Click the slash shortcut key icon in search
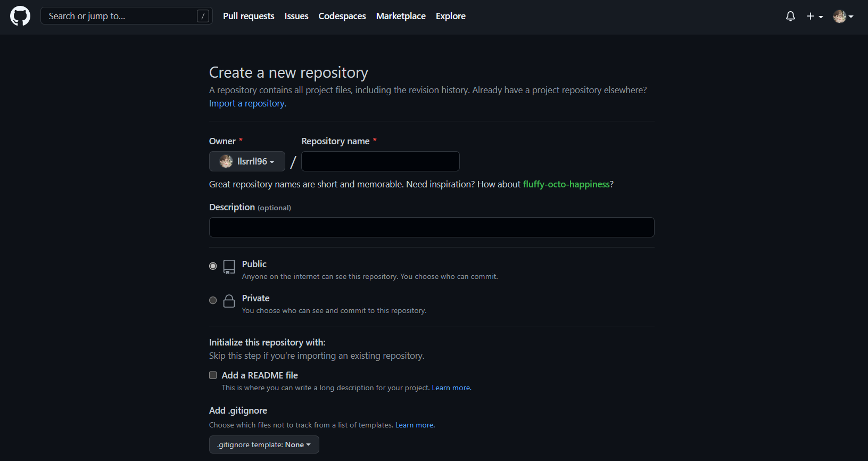The width and height of the screenshot is (868, 461). 203,16
